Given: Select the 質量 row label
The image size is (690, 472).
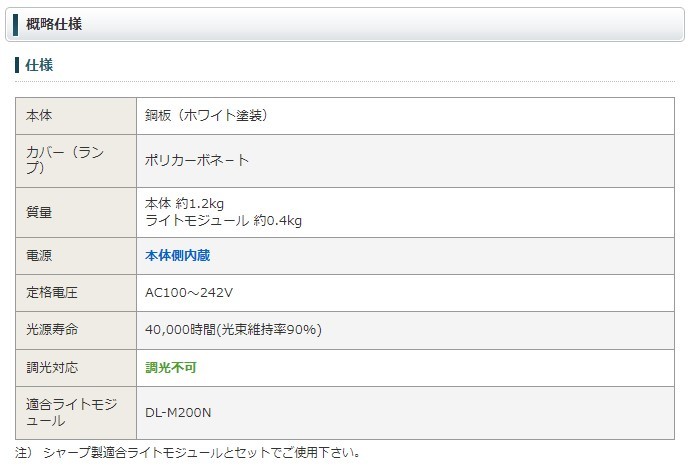Looking at the screenshot, I should (39, 212).
